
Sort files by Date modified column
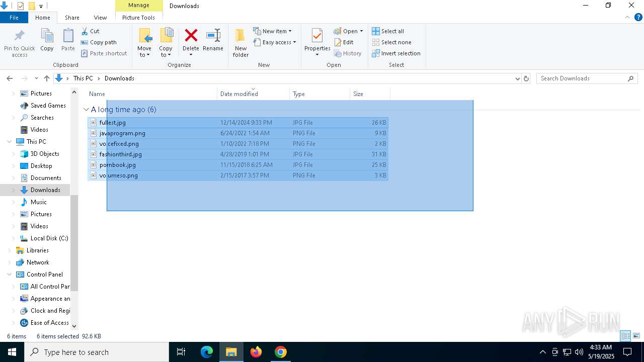click(x=254, y=94)
